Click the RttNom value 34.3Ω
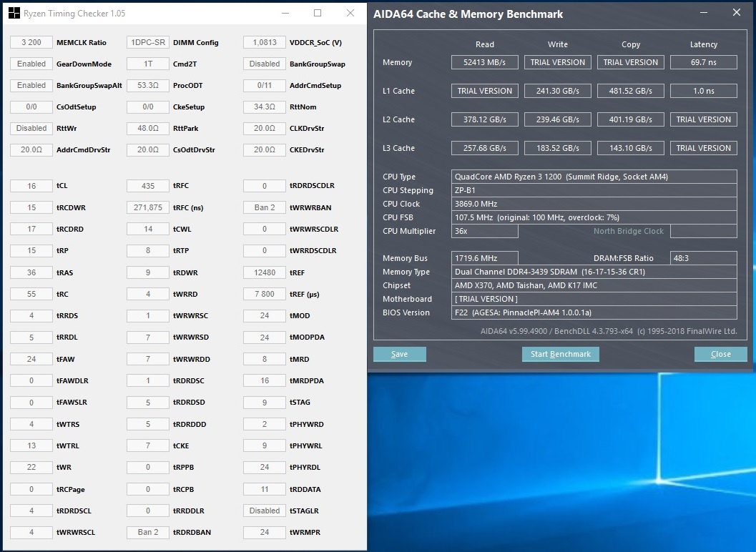This screenshot has width=756, height=552. coord(265,107)
